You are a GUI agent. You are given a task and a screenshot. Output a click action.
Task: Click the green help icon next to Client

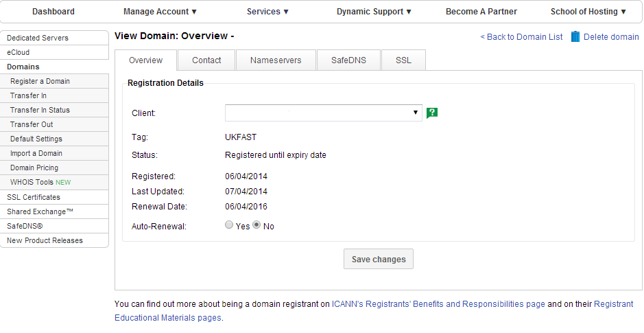432,113
